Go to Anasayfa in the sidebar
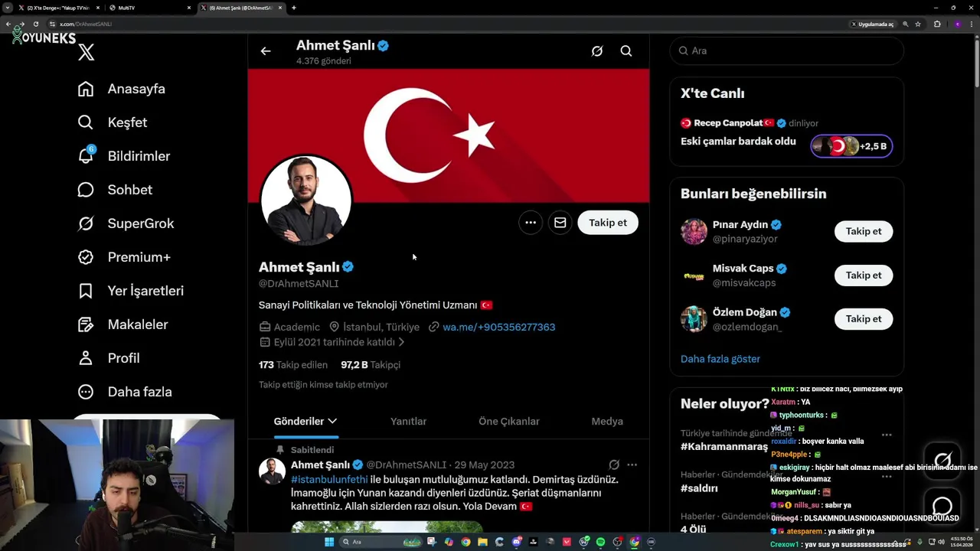The height and width of the screenshot is (551, 980). (x=122, y=89)
